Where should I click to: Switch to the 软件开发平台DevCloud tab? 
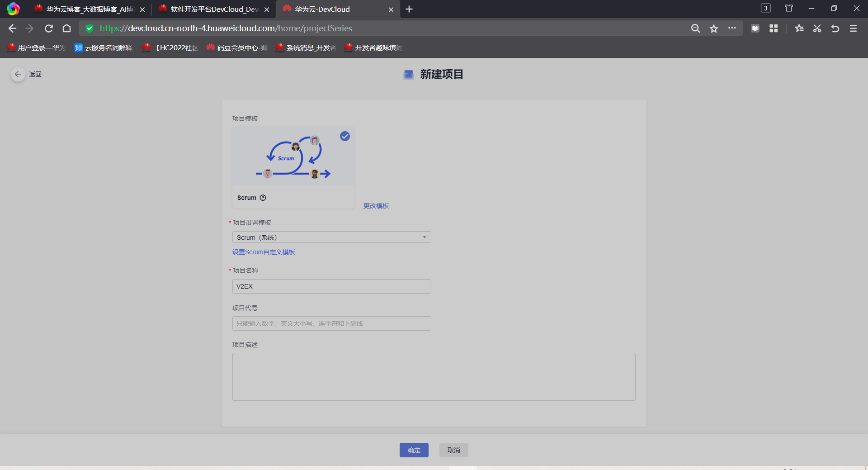pos(214,9)
